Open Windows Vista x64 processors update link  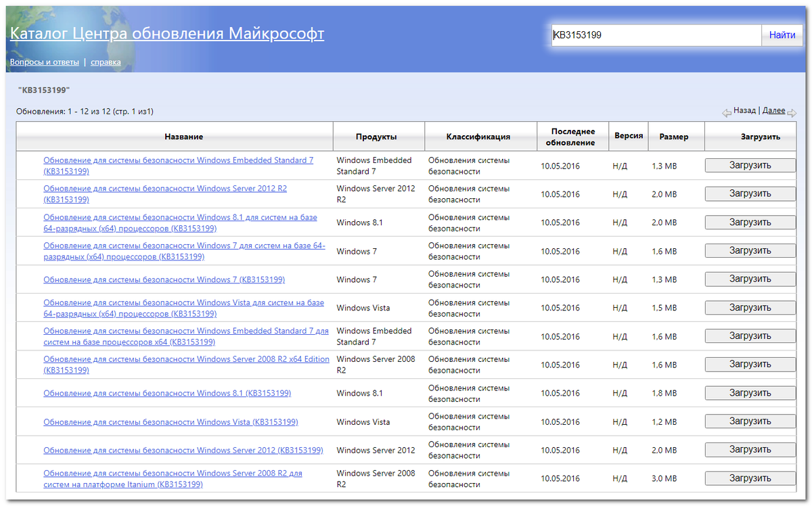point(183,308)
